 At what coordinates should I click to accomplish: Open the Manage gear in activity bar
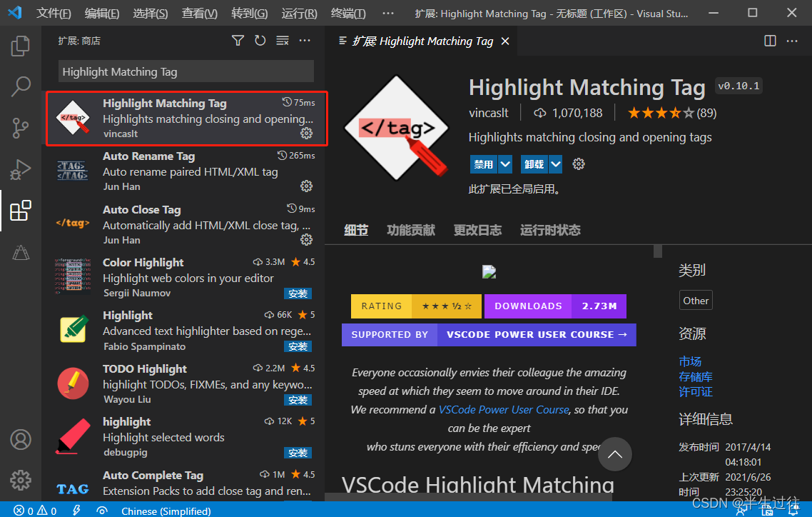tap(20, 480)
